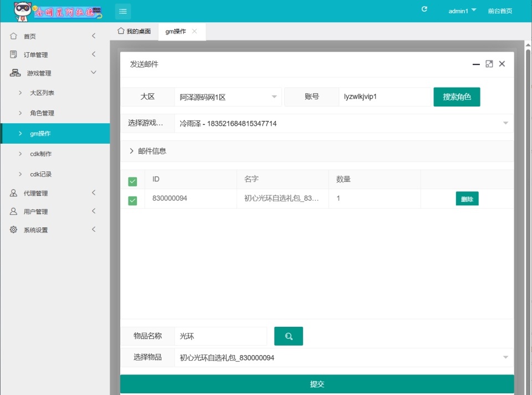Click the panda logo in the header
The height and width of the screenshot is (395, 532).
22,12
